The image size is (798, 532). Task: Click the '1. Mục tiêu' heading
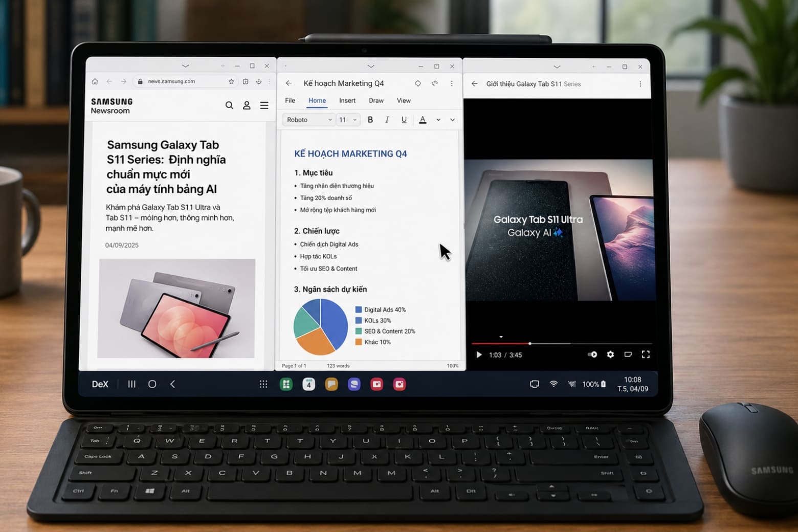point(313,173)
